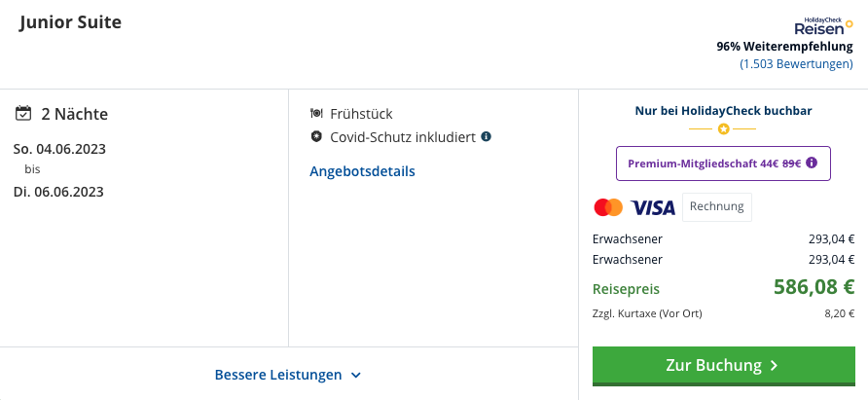Click the So. 04.06.2023 start date
868x400 pixels.
(x=59, y=149)
